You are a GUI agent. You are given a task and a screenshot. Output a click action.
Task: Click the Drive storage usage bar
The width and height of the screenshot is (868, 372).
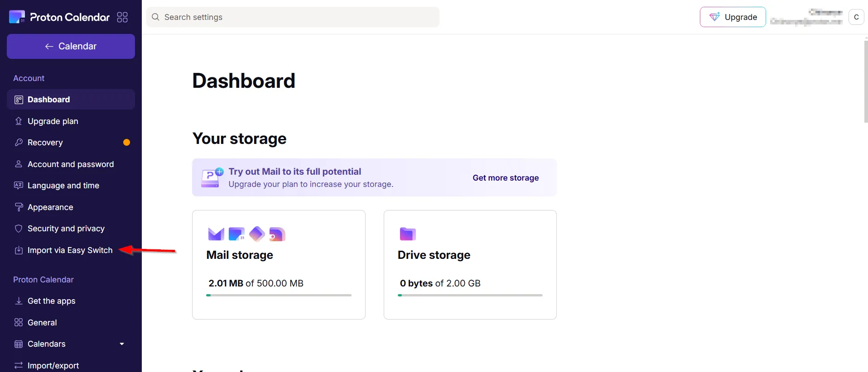click(470, 295)
